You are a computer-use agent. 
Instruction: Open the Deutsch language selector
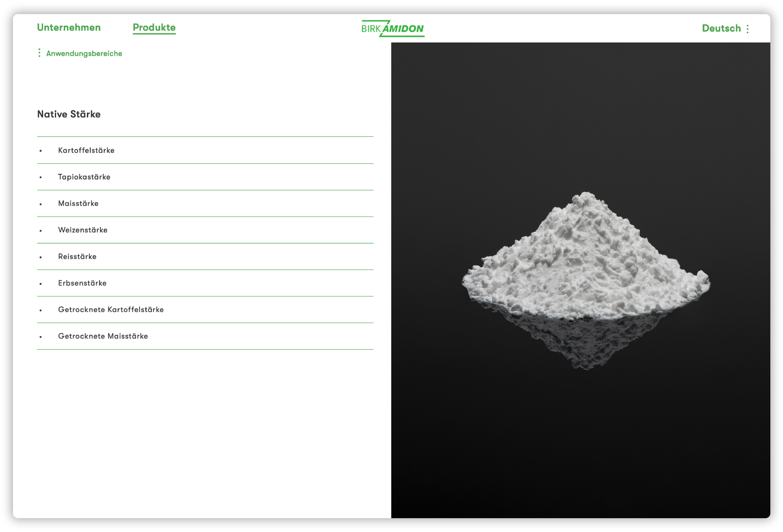(721, 28)
